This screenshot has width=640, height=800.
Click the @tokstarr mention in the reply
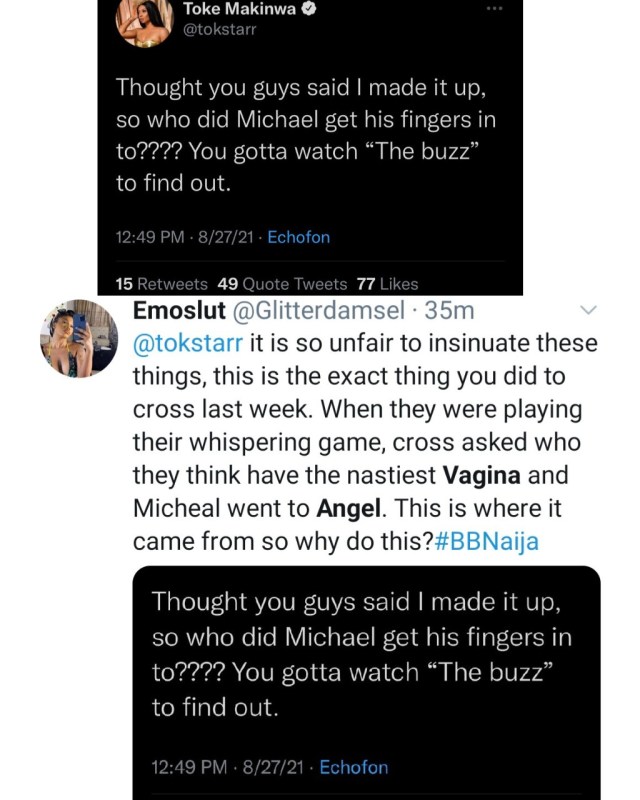coord(188,343)
